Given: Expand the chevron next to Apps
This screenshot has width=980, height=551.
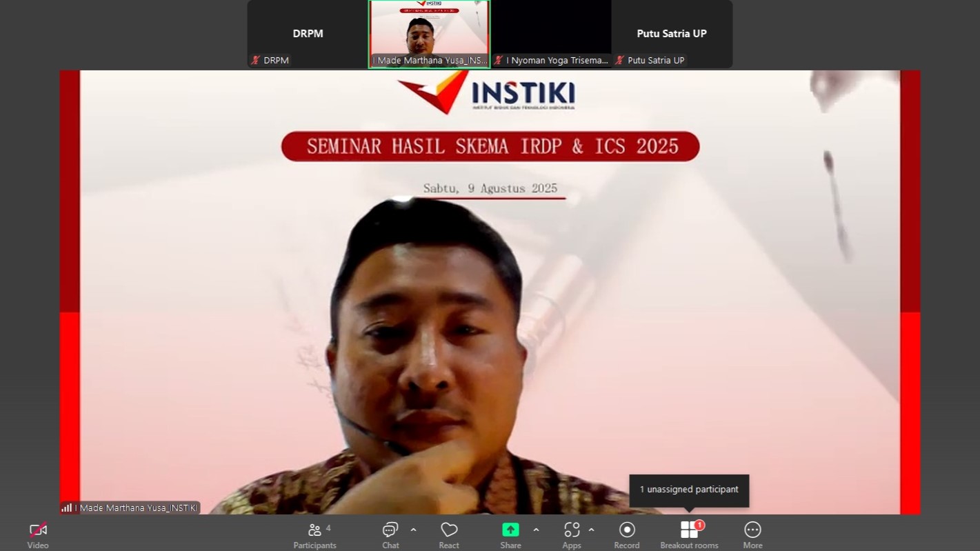Looking at the screenshot, I should [591, 530].
